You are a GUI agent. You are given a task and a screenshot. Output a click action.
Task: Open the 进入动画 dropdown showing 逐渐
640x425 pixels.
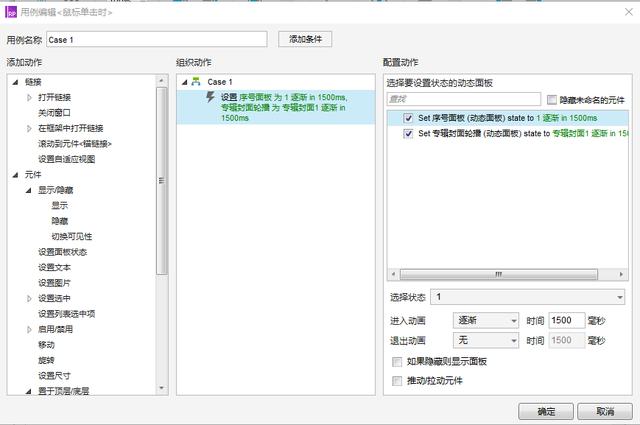coord(486,320)
